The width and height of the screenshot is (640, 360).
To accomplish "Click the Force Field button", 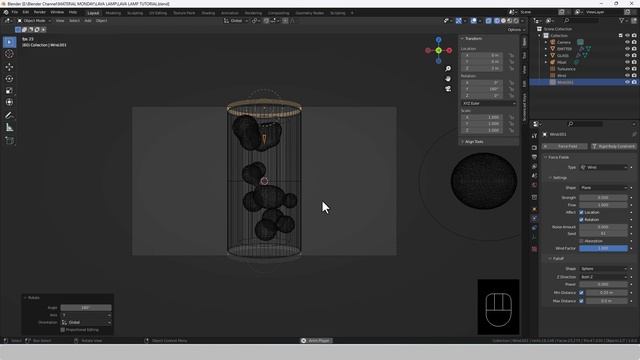I will (x=565, y=146).
